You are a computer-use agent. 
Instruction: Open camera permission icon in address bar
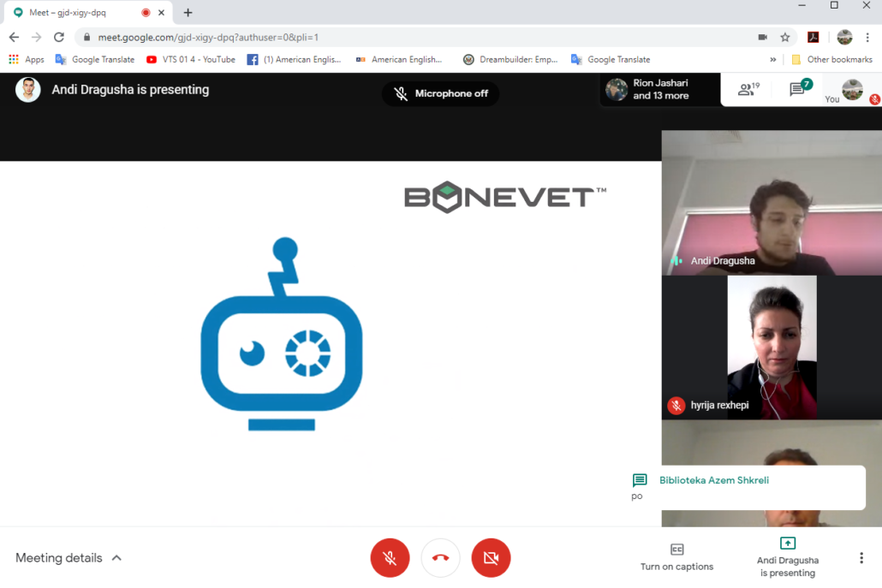[x=763, y=37]
